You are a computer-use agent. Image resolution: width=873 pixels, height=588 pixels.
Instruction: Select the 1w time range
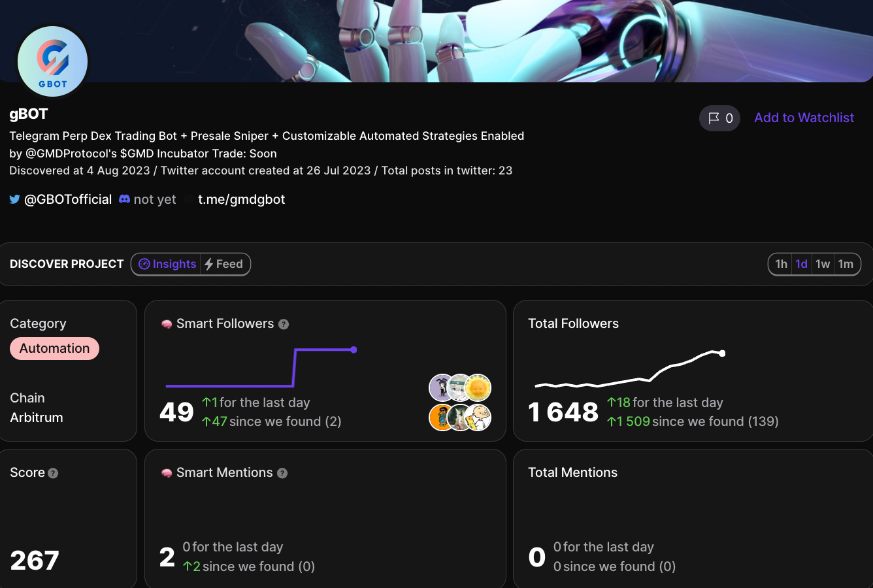[x=823, y=264]
